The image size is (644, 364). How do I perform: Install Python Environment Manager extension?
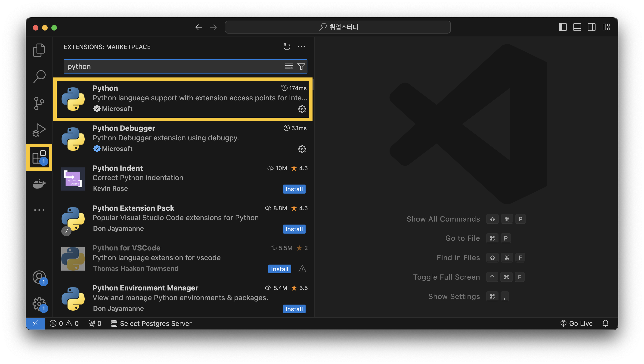tap(294, 309)
